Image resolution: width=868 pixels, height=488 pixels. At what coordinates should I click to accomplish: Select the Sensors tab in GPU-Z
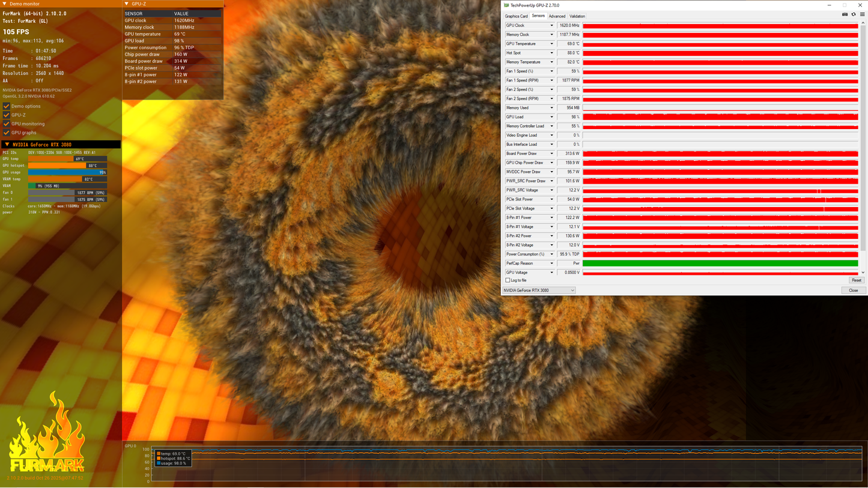[538, 16]
